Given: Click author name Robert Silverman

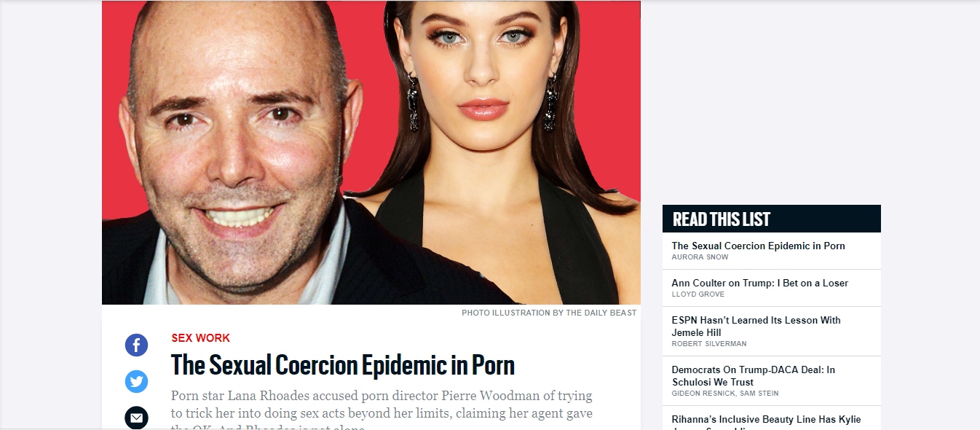Looking at the screenshot, I should (708, 344).
